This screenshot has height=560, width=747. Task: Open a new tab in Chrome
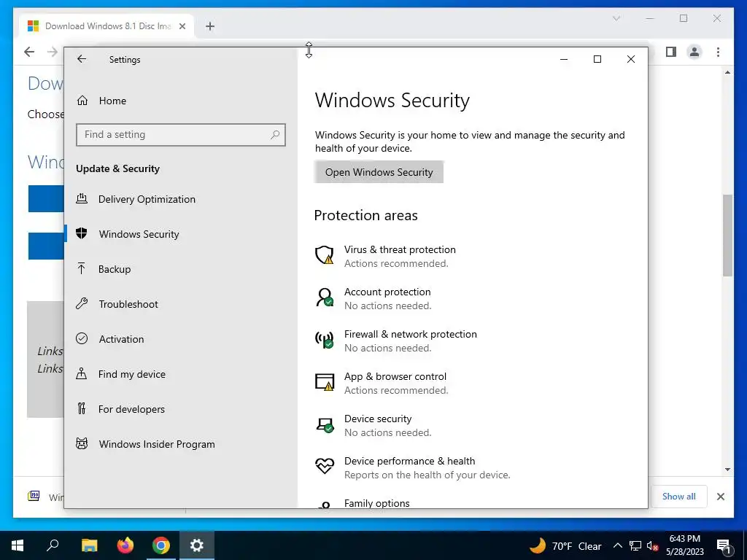210,26
